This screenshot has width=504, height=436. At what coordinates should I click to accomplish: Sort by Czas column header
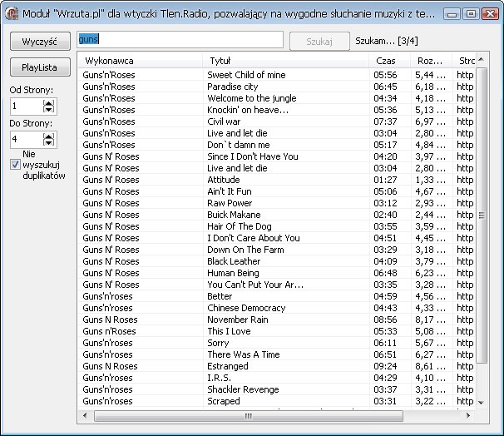coord(387,61)
